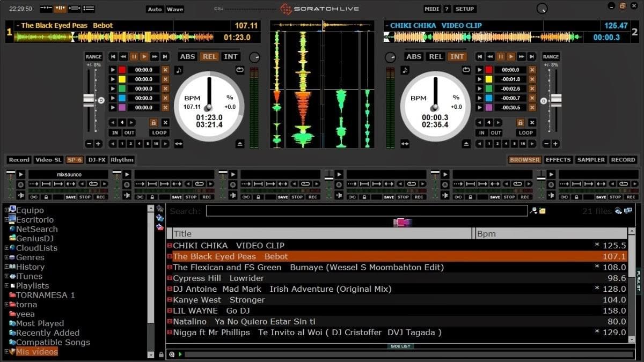Open the Files panel icon next to 21 files

pyautogui.click(x=627, y=210)
